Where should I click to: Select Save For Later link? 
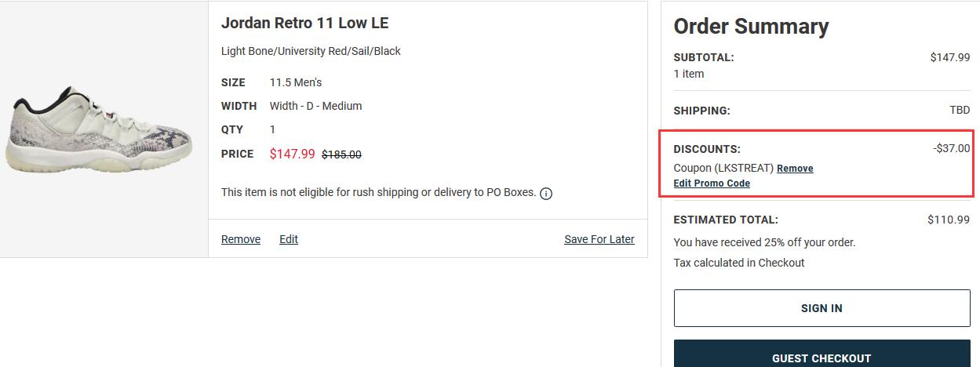click(x=599, y=239)
